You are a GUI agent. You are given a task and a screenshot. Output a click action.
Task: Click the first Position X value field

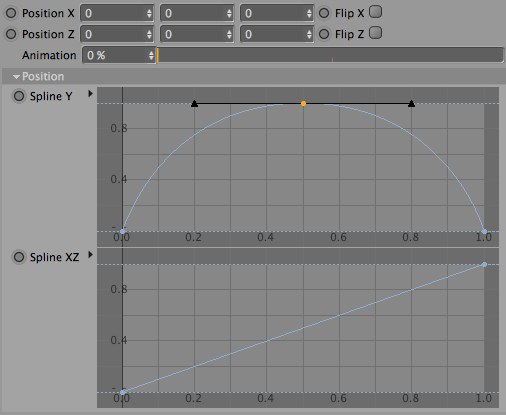tap(117, 13)
